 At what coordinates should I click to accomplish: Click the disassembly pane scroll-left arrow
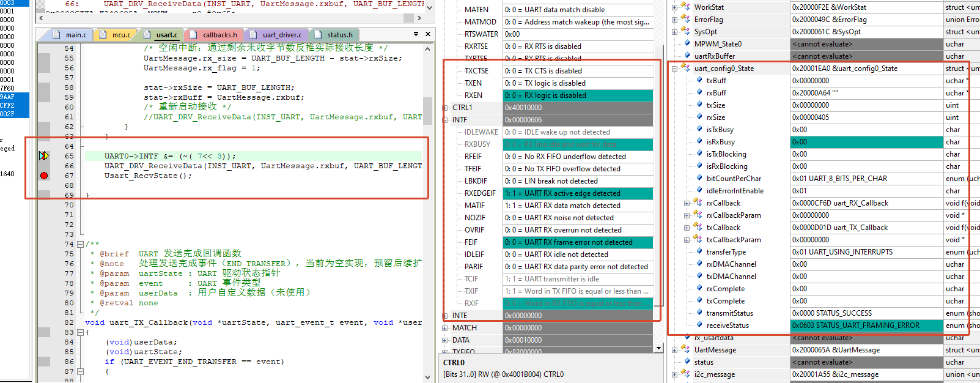click(41, 18)
